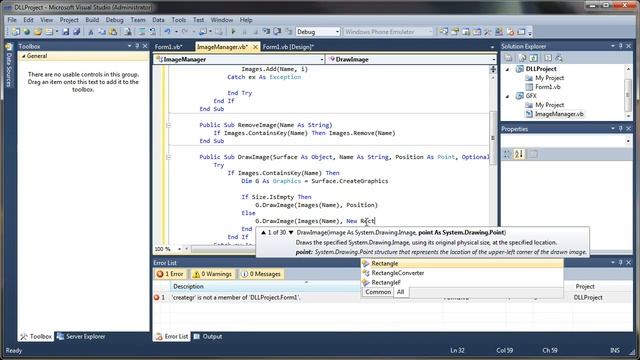Image resolution: width=640 pixels, height=360 pixels.
Task: Open the Solution Explorer toolbar icon
Action: 444,32
